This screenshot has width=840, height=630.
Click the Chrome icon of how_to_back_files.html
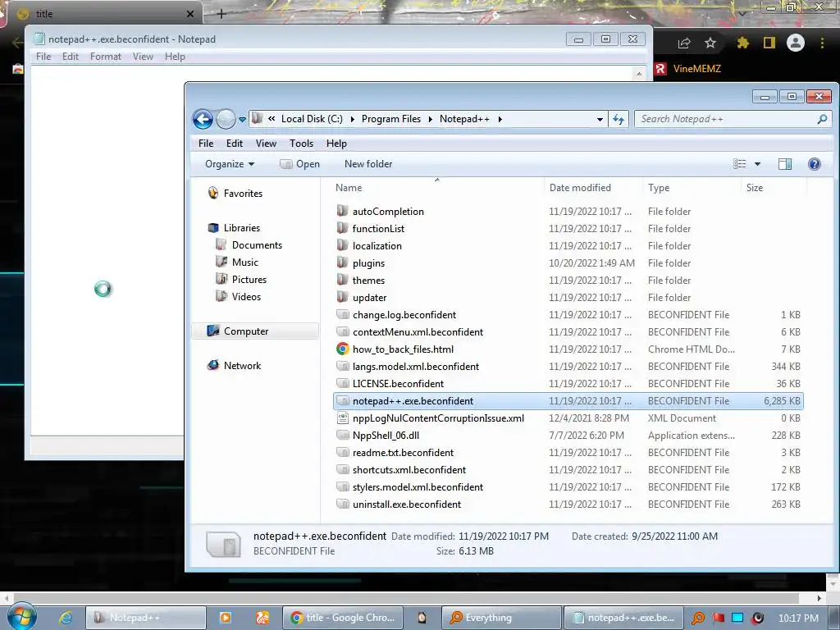343,349
